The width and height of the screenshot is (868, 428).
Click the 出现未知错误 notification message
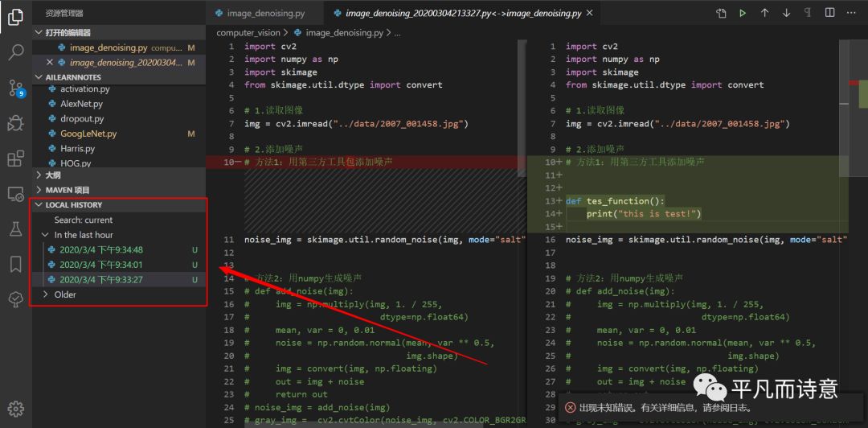(x=665, y=408)
